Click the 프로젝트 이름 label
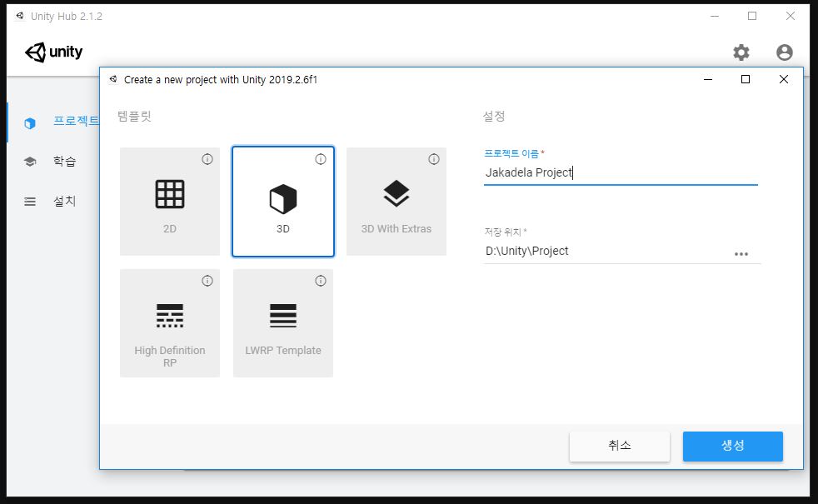 tap(511, 153)
